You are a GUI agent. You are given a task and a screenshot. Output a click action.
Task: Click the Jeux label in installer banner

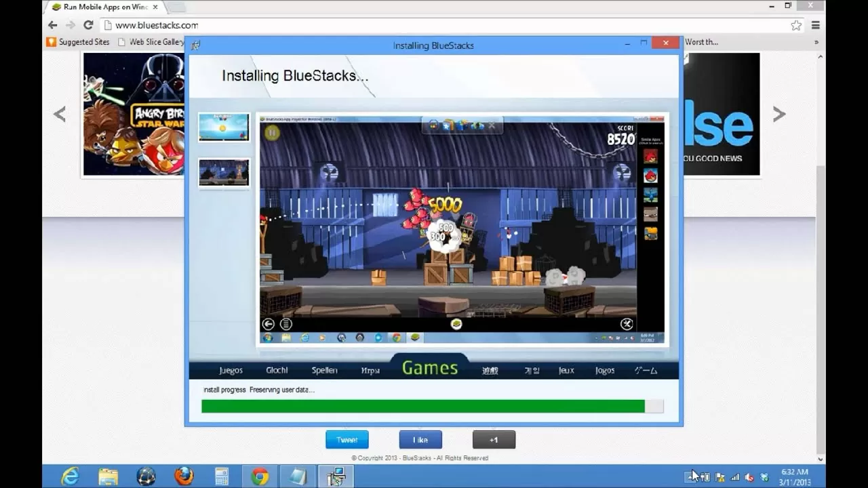point(566,370)
